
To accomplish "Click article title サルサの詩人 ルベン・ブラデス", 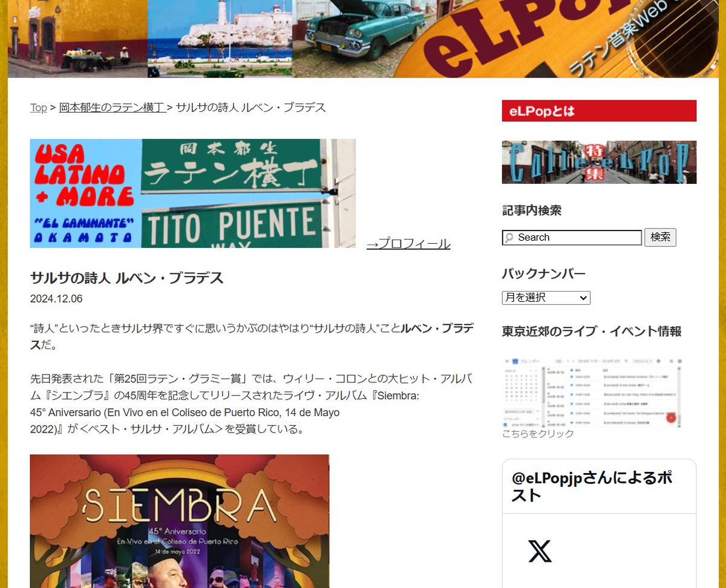I will pos(127,278).
